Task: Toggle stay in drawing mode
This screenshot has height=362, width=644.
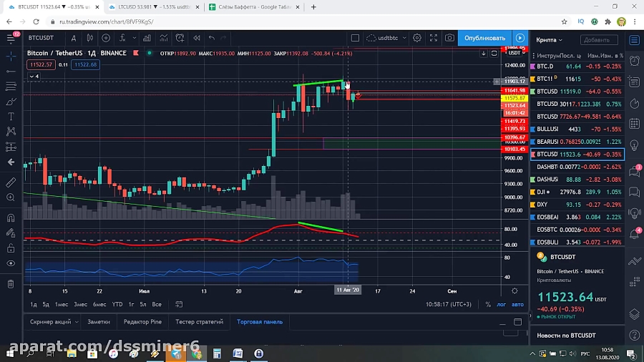Action: pyautogui.click(x=11, y=233)
